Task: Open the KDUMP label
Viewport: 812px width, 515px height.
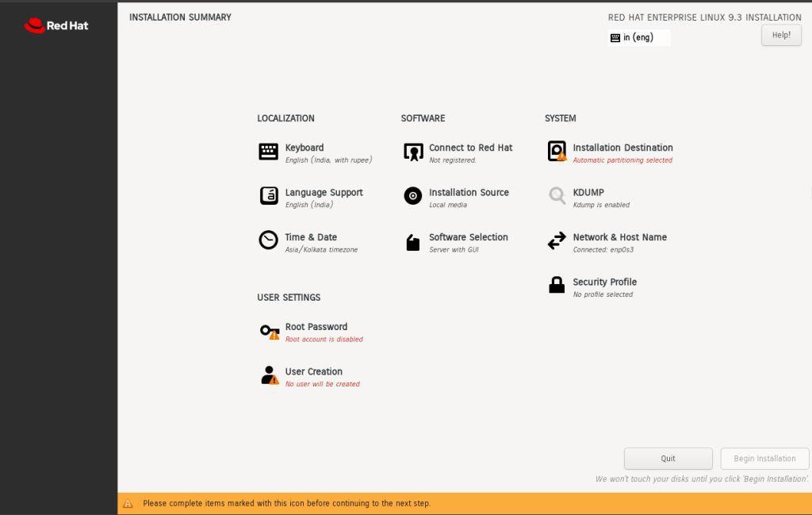Action: pyautogui.click(x=588, y=192)
